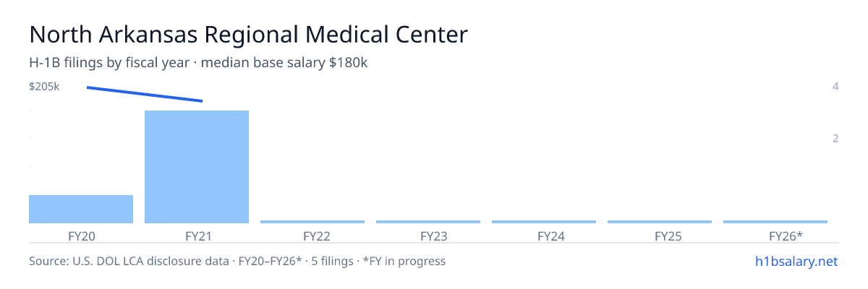Click the North Arkansas Regional Medical Center title
The height and width of the screenshot is (289, 868).
[x=248, y=34]
